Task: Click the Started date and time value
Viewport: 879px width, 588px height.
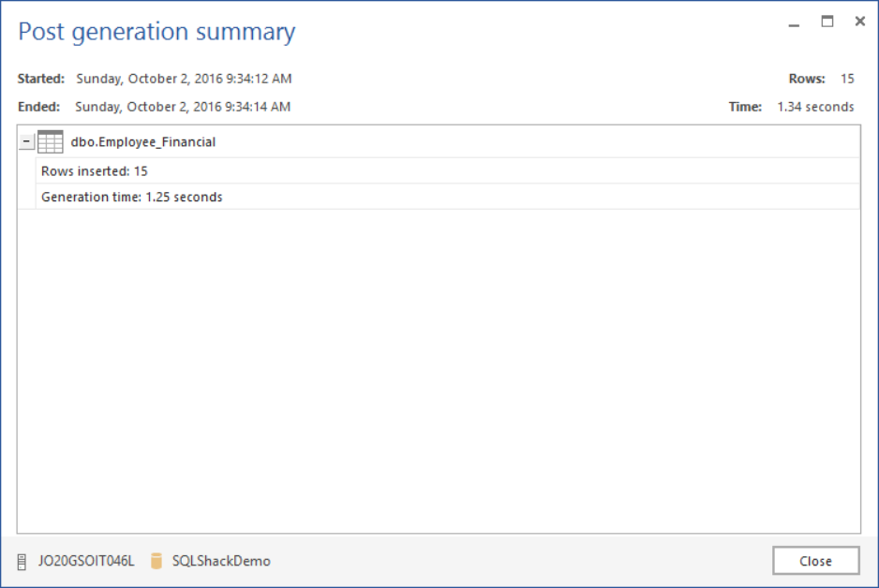Action: [x=184, y=79]
